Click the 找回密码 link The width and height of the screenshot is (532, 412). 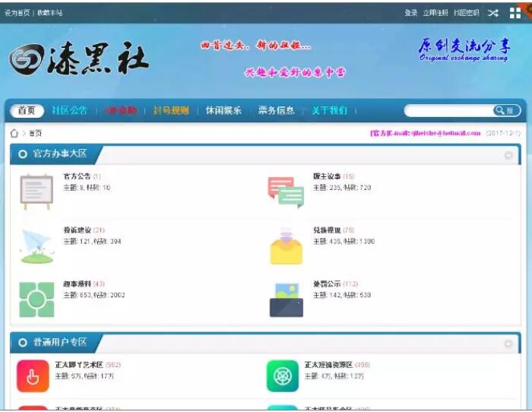coord(467,13)
